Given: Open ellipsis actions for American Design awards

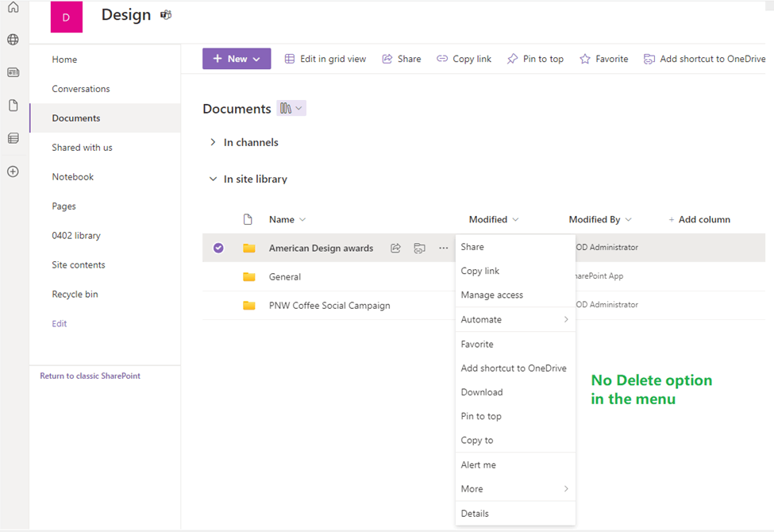Looking at the screenshot, I should [443, 248].
